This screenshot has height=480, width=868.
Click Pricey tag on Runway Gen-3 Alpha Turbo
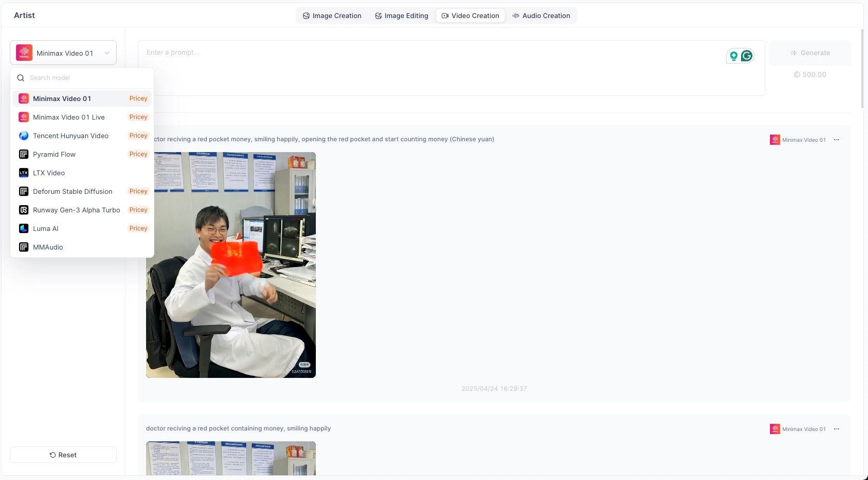[x=138, y=210]
